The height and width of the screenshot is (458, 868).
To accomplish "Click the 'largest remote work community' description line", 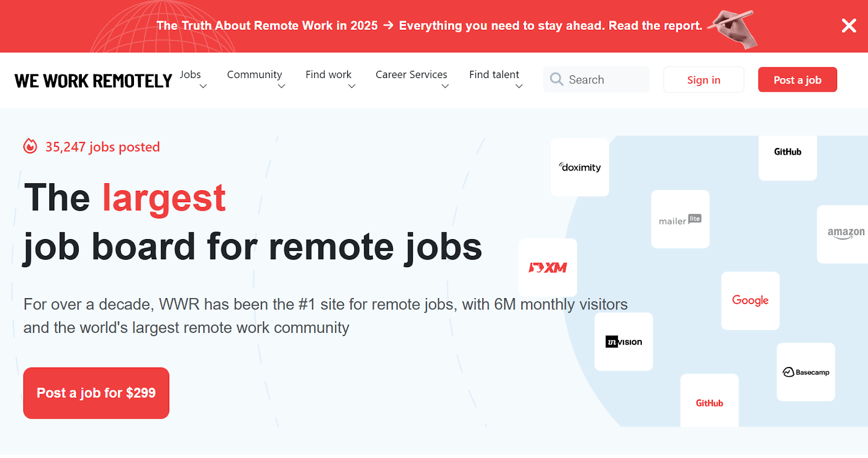I will (x=186, y=327).
